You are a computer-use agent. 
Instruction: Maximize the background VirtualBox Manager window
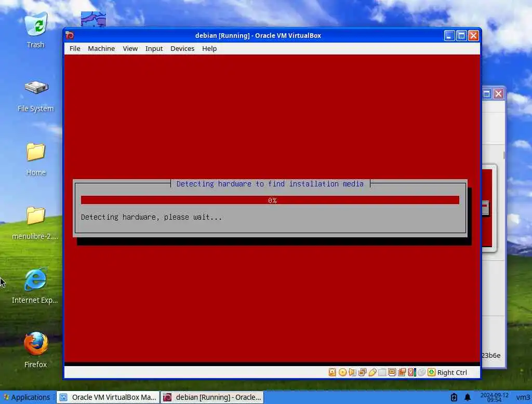486,93
